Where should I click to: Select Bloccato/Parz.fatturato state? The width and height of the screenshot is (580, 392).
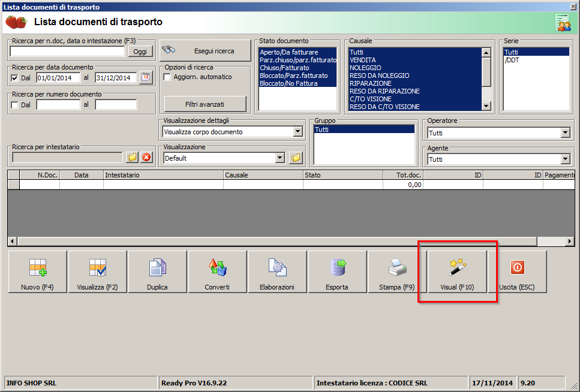pyautogui.click(x=297, y=76)
